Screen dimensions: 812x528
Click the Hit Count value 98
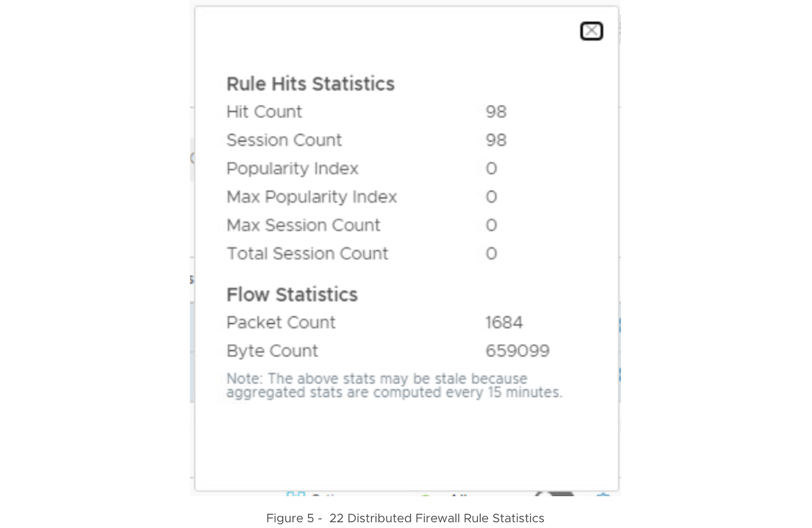(496, 111)
